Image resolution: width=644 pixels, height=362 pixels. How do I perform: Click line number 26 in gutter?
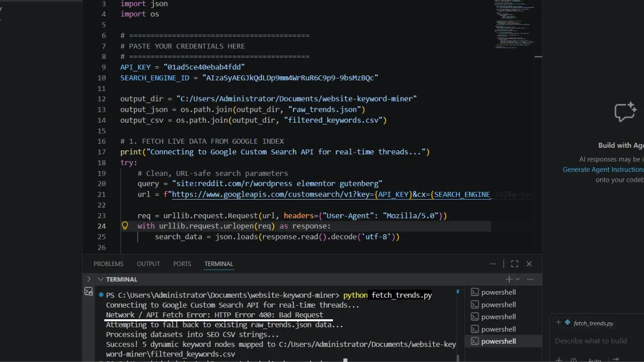click(x=102, y=247)
